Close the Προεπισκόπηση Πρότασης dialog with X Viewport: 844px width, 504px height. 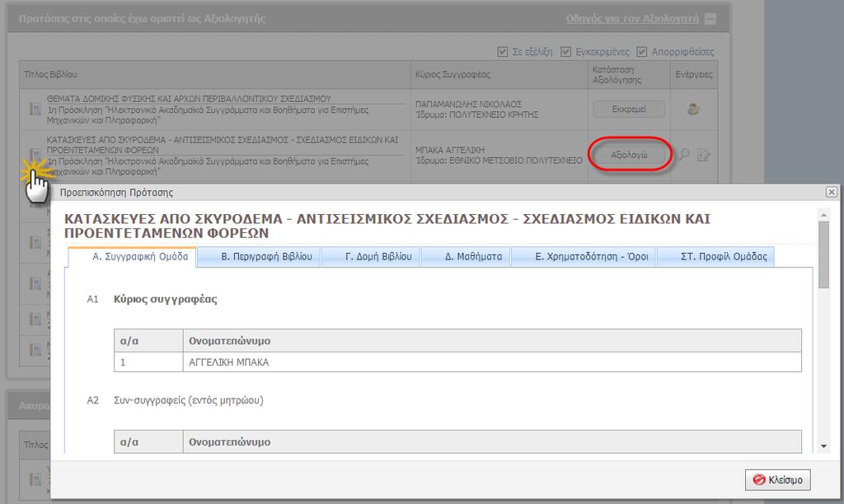832,192
